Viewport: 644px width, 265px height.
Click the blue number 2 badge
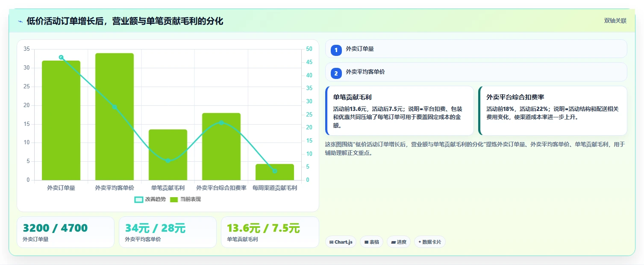point(336,73)
